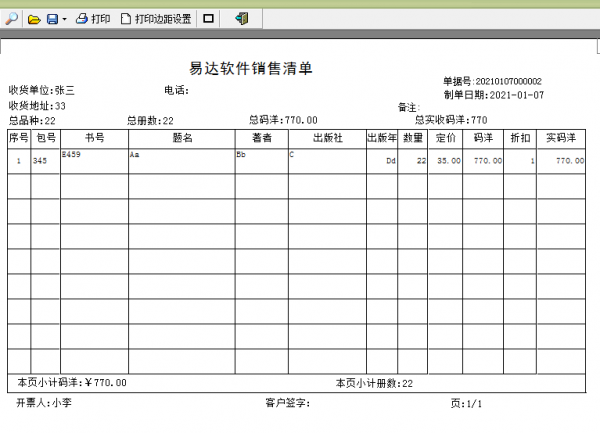The width and height of the screenshot is (600, 433).
Task: Click page indicator 页:1/1
Action: [466, 404]
